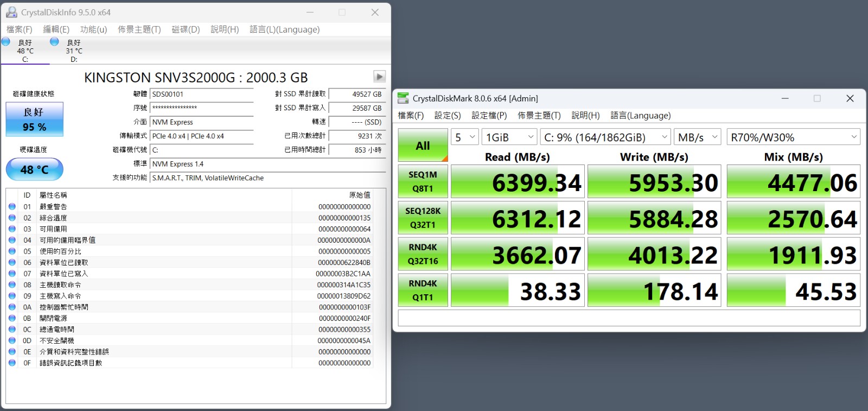The width and height of the screenshot is (868, 411).
Task: Click the CrystalDiskMark app title icon
Action: [x=403, y=98]
